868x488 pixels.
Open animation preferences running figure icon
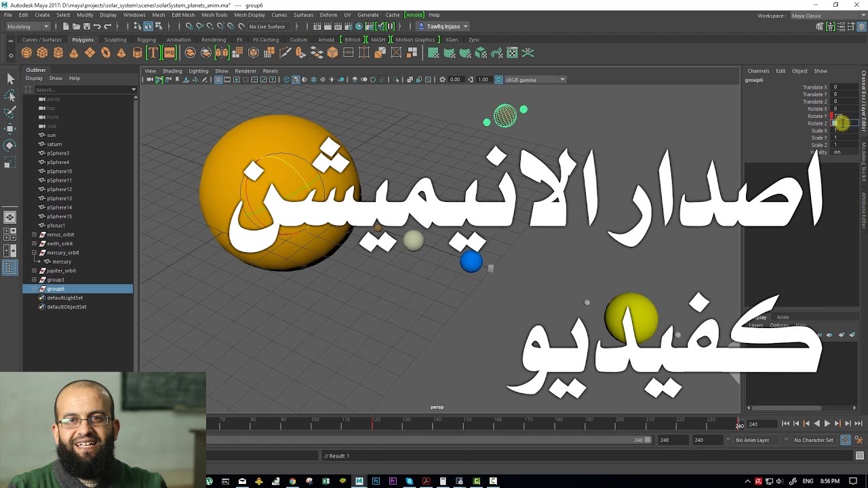[x=859, y=440]
